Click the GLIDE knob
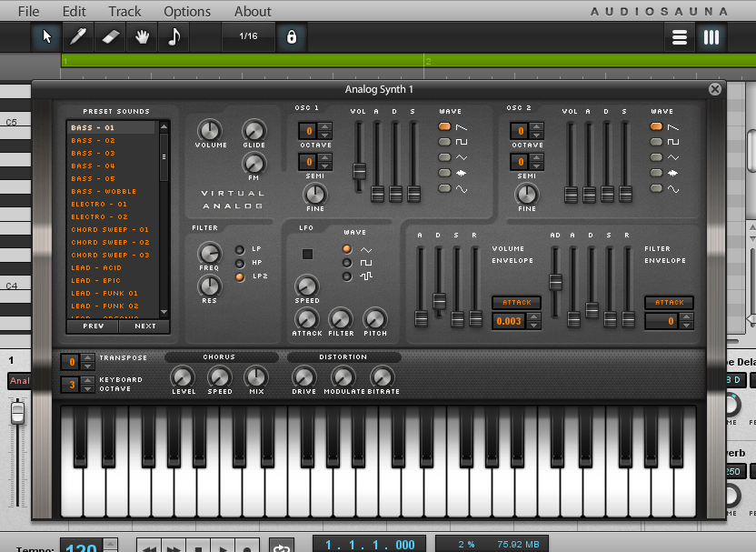756x552 pixels. pos(254,130)
